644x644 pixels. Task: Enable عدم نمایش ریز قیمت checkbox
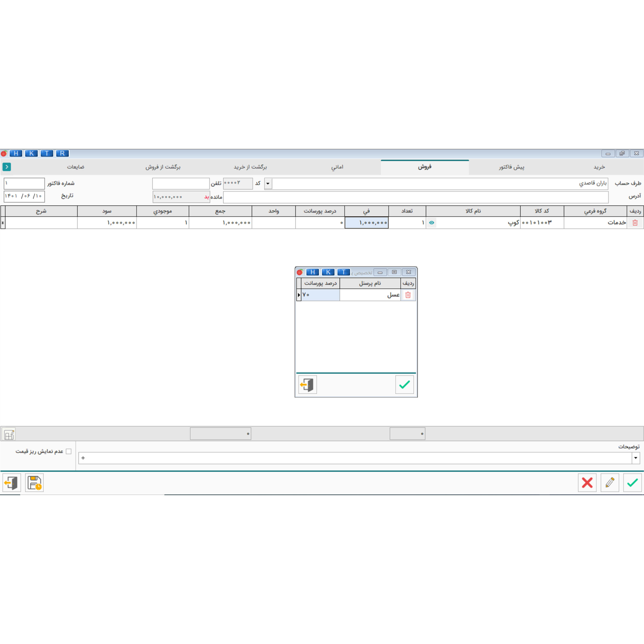(69, 451)
